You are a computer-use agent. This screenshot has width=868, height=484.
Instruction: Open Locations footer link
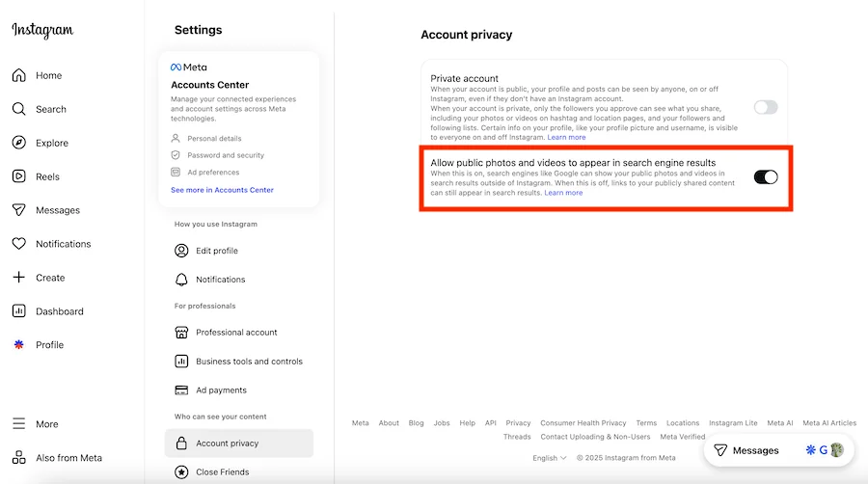[683, 422]
